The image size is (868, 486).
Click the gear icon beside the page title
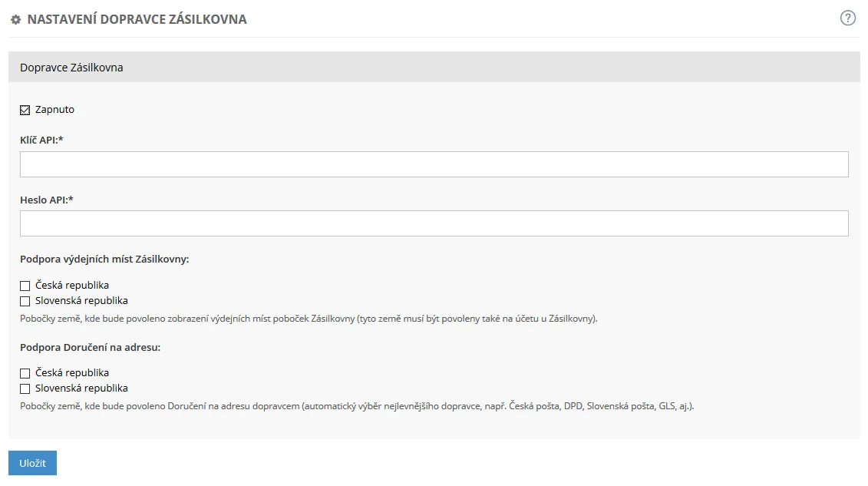[15, 19]
